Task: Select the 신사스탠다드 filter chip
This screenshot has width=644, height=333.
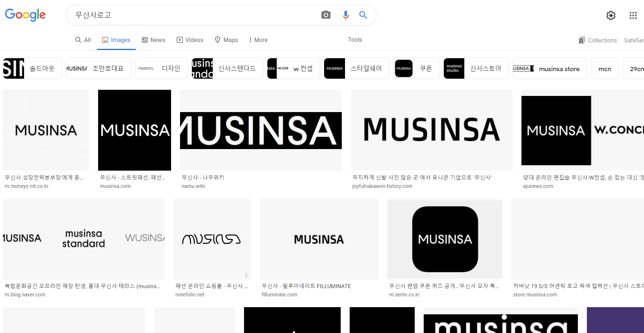Action: tap(227, 68)
